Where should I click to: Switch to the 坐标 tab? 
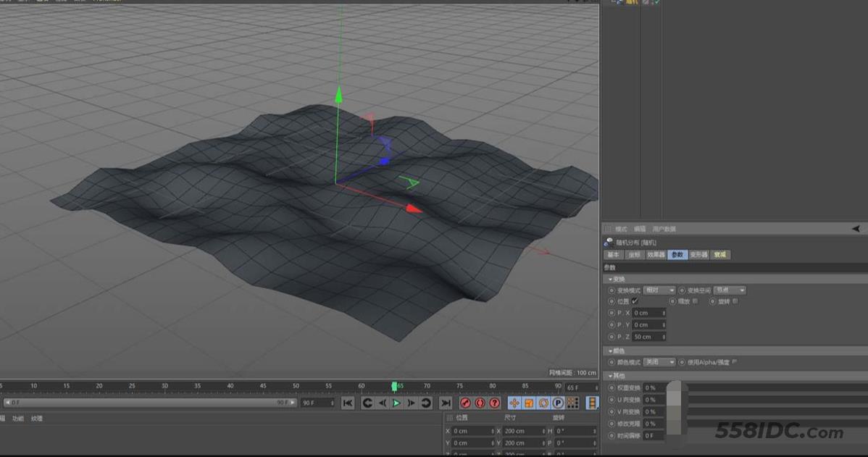635,255
